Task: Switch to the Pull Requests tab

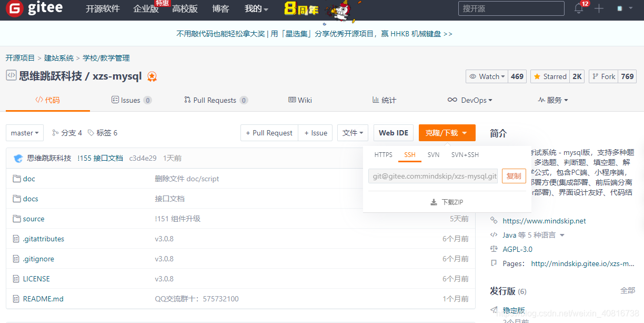Action: click(x=216, y=100)
